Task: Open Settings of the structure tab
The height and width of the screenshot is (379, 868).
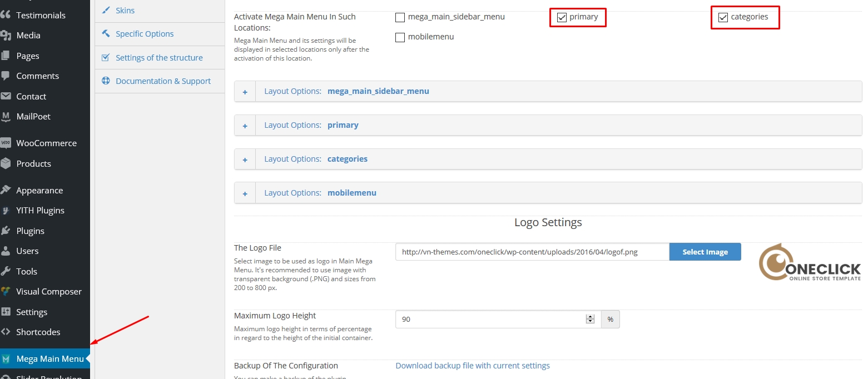Action: (x=159, y=57)
